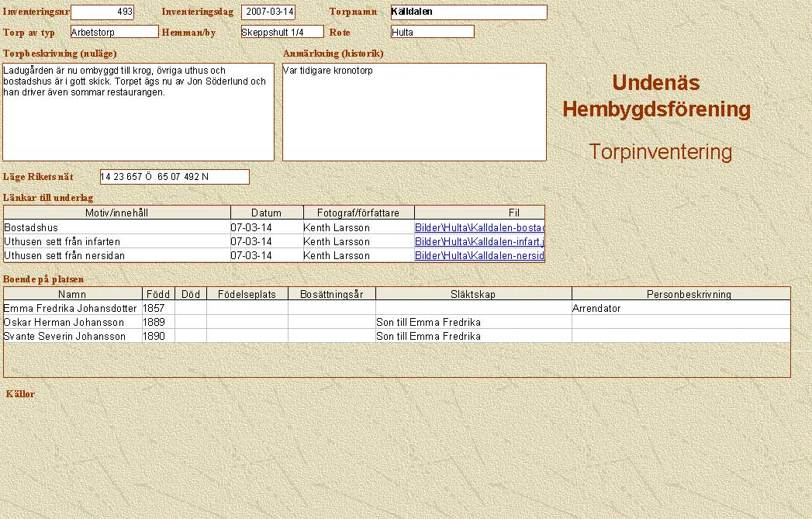The image size is (812, 519).
Task: Click the Motiv/innehåll column header
Action: point(117,213)
